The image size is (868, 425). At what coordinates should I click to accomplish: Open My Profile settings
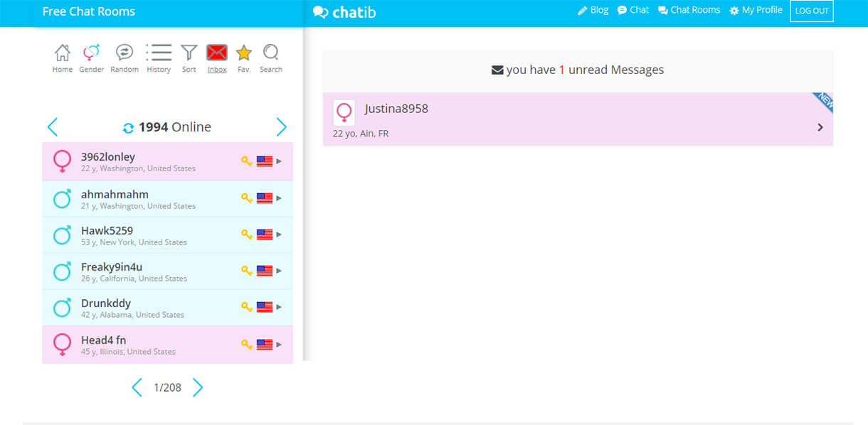[756, 10]
